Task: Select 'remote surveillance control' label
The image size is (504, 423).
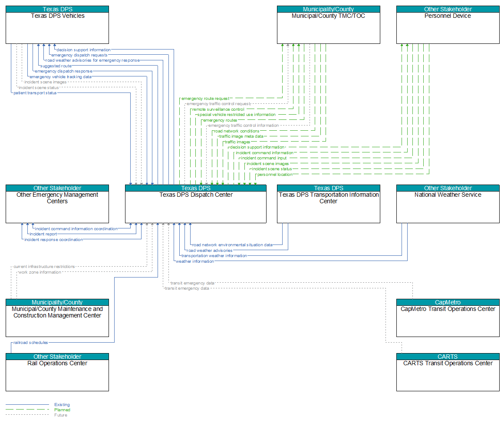Action: (218, 109)
